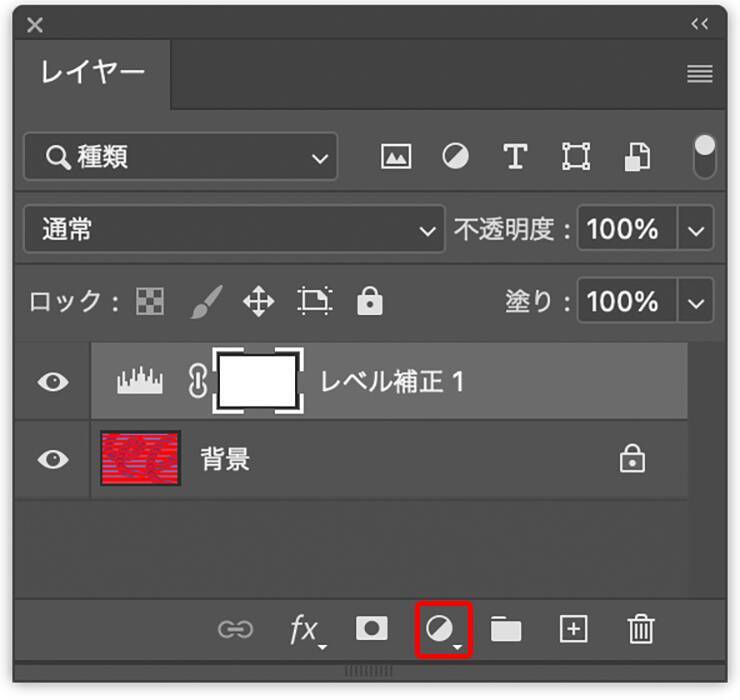Viewport: 740px width, 700px height.
Task: Click the 不透明度 100% value field
Action: [x=627, y=228]
